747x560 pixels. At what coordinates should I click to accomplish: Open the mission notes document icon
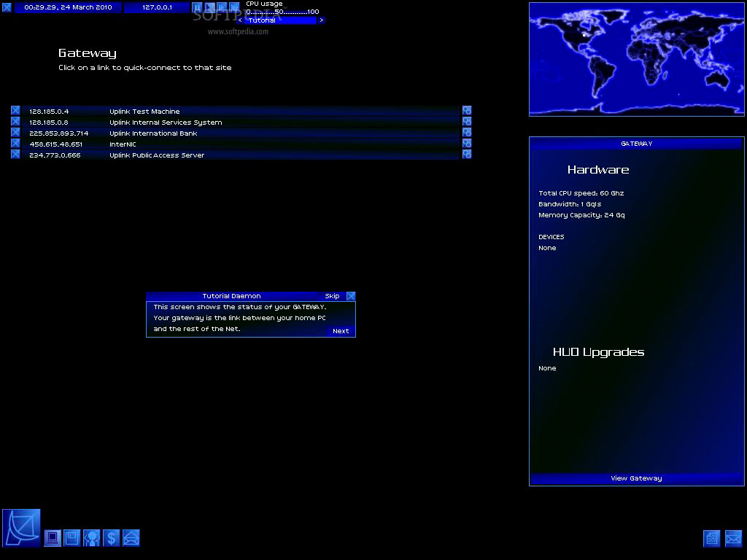(x=711, y=538)
